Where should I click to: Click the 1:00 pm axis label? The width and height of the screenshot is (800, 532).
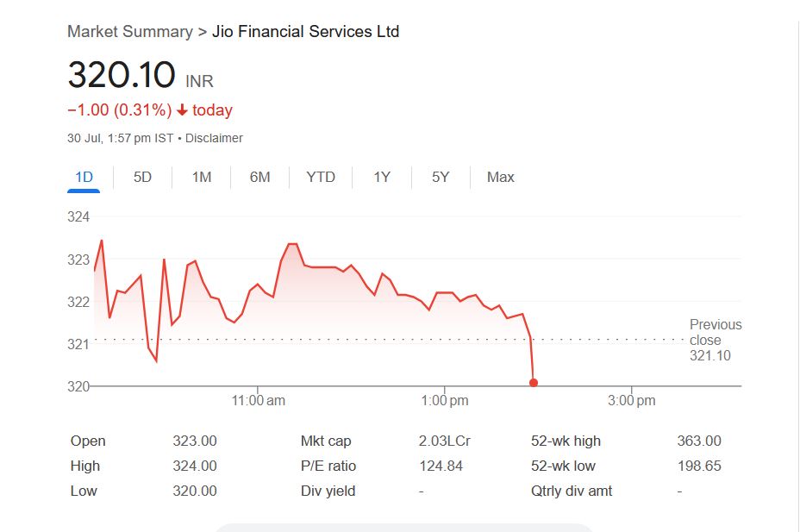click(445, 401)
